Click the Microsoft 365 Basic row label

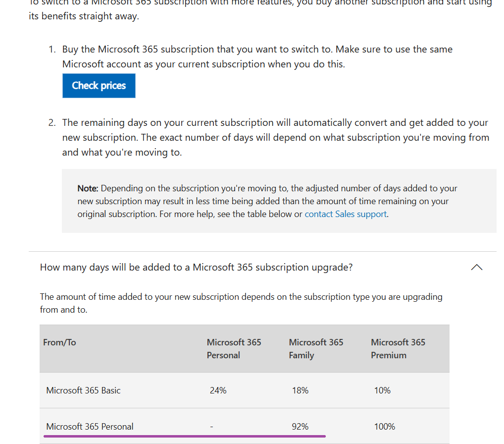83,390
